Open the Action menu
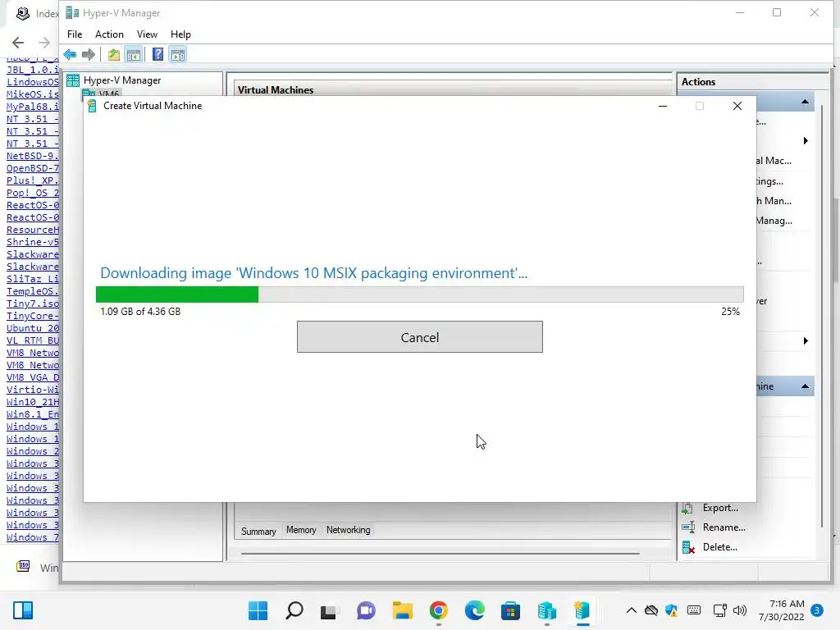 click(x=109, y=34)
